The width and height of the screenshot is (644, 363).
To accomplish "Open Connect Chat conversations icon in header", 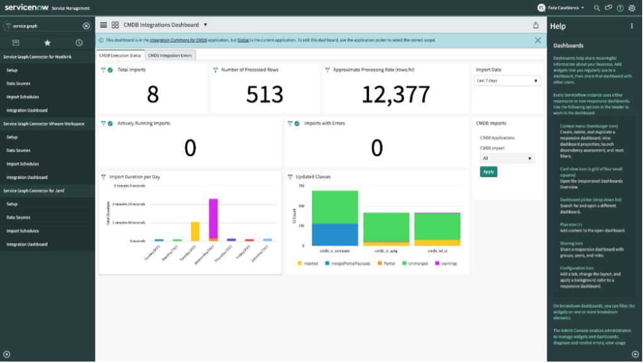I will pyautogui.click(x=608, y=8).
